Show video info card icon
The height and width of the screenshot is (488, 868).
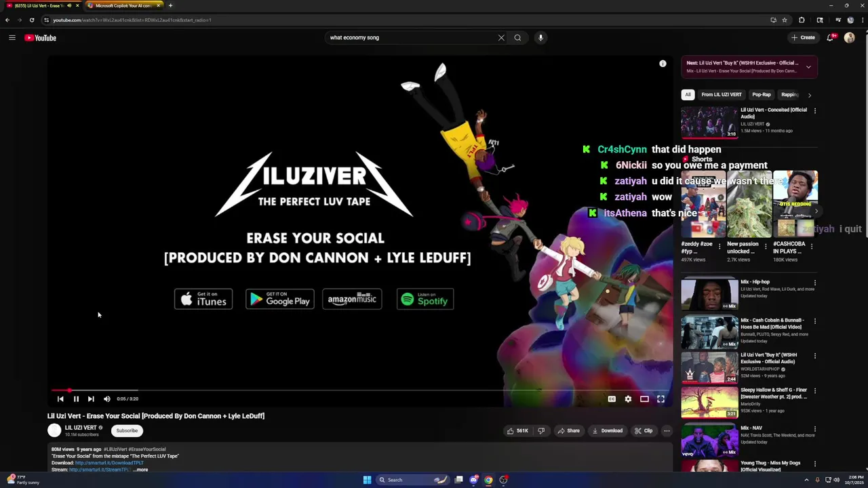click(663, 64)
